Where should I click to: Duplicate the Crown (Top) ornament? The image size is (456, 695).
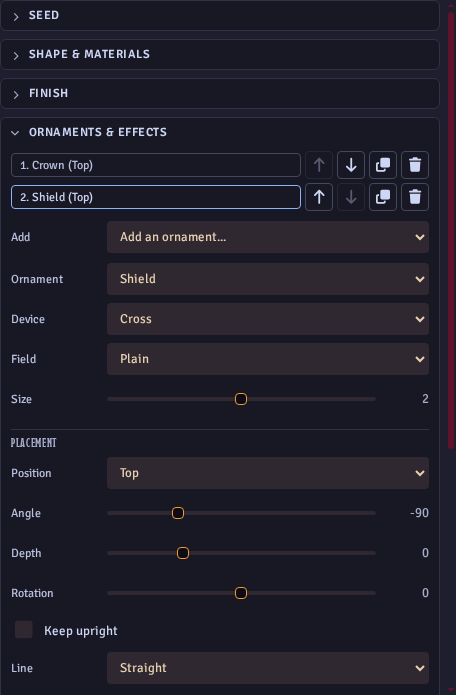pos(383,165)
